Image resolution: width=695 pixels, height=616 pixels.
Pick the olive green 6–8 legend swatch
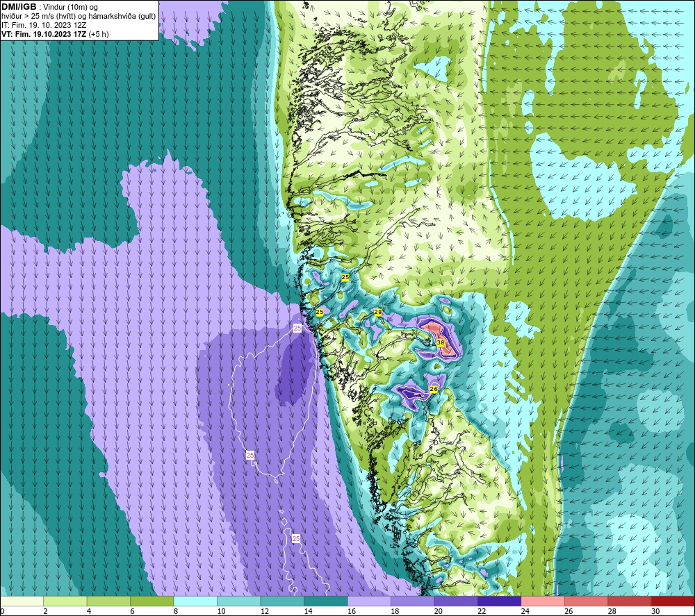tap(152, 601)
